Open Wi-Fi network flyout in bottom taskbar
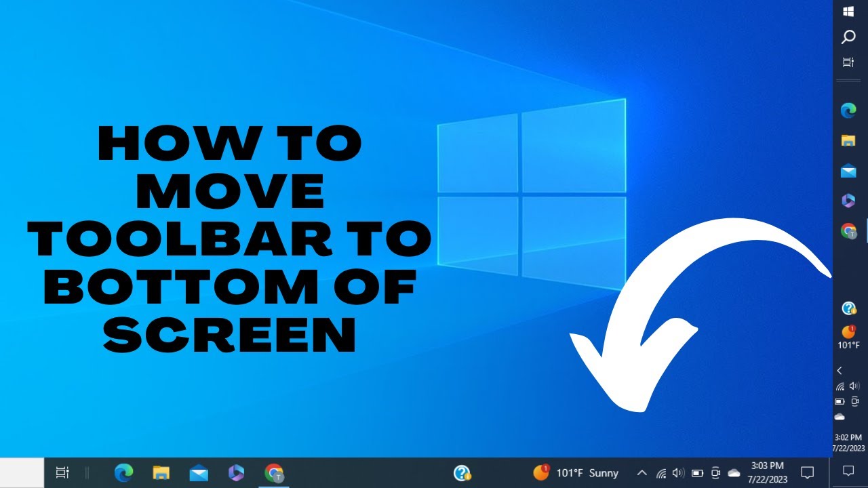 tap(661, 473)
